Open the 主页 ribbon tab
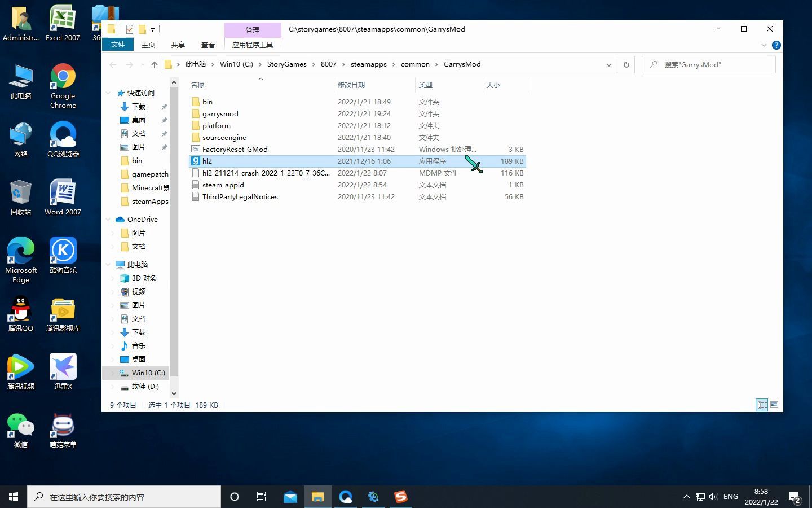 148,45
